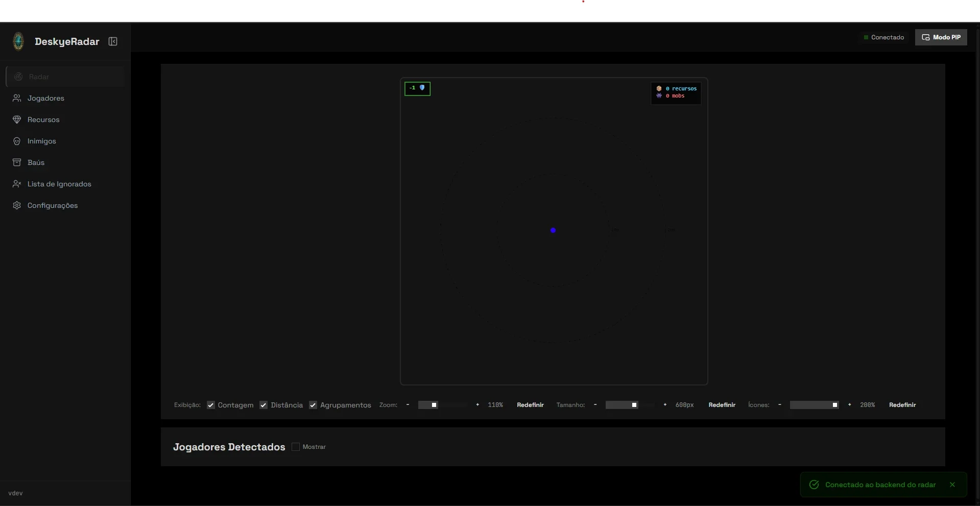Reset Ícones with Redefinir
The image size is (980, 506).
(902, 405)
